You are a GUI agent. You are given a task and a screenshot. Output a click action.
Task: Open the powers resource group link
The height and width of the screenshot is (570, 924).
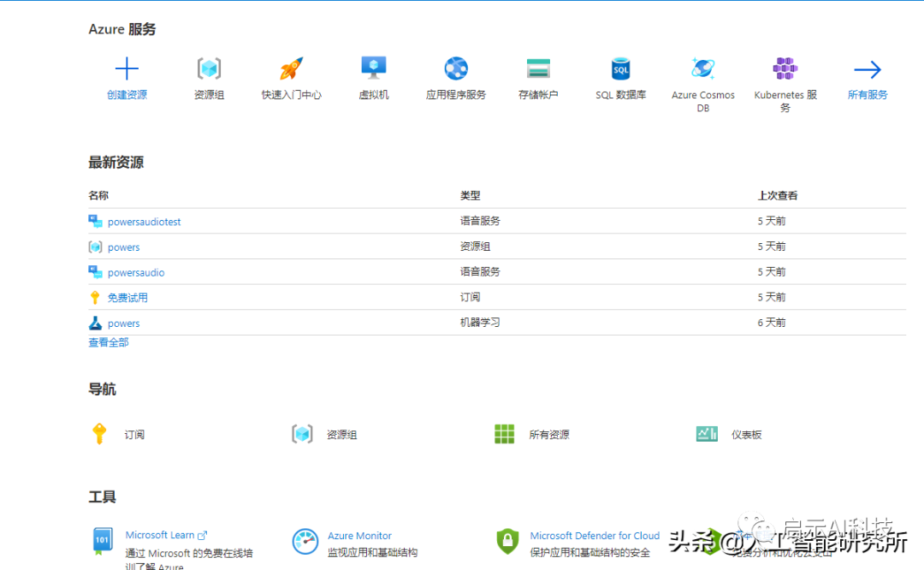pyautogui.click(x=124, y=247)
